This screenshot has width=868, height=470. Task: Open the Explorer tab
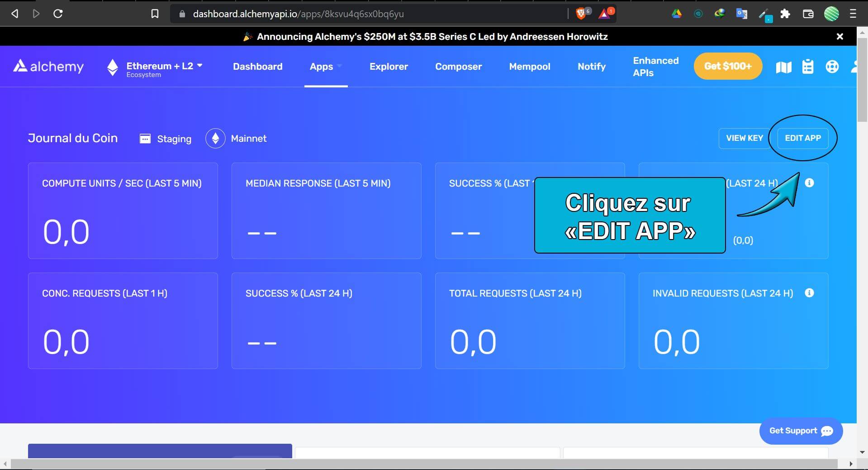click(389, 67)
